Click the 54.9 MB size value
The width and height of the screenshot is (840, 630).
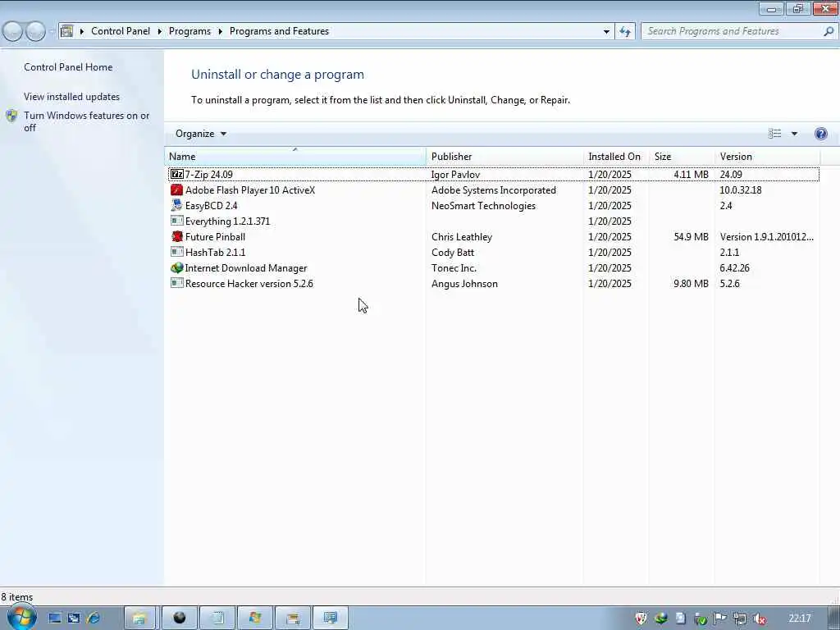[x=691, y=237]
